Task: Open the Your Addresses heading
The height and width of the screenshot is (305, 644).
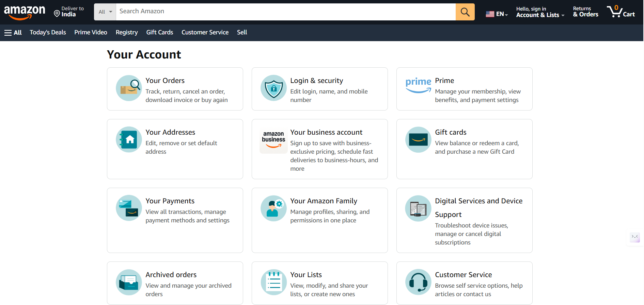Action: [170, 132]
